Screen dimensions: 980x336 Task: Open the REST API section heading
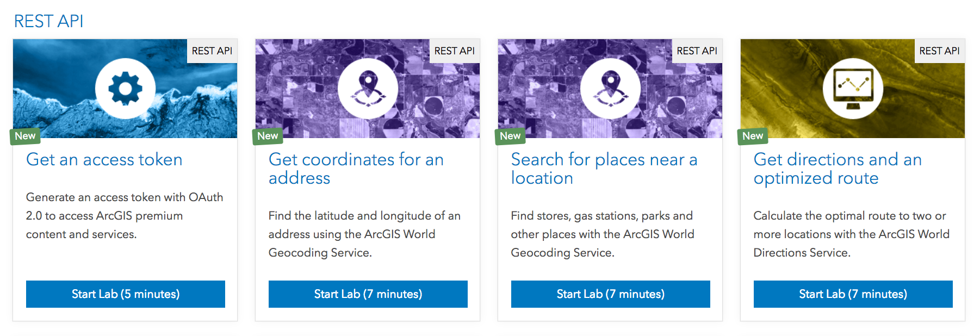pyautogui.click(x=48, y=21)
